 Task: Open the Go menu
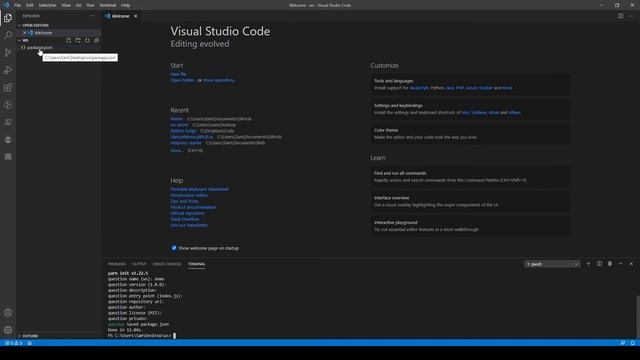[79, 5]
